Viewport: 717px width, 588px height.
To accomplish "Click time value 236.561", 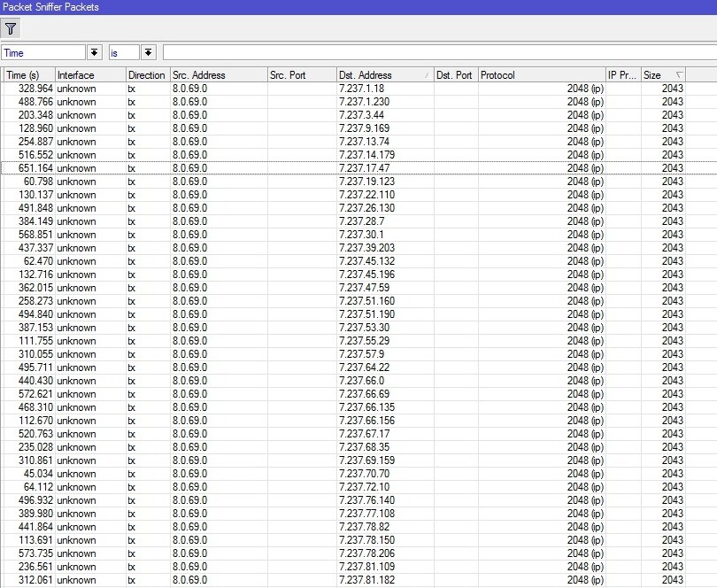I will coord(35,566).
